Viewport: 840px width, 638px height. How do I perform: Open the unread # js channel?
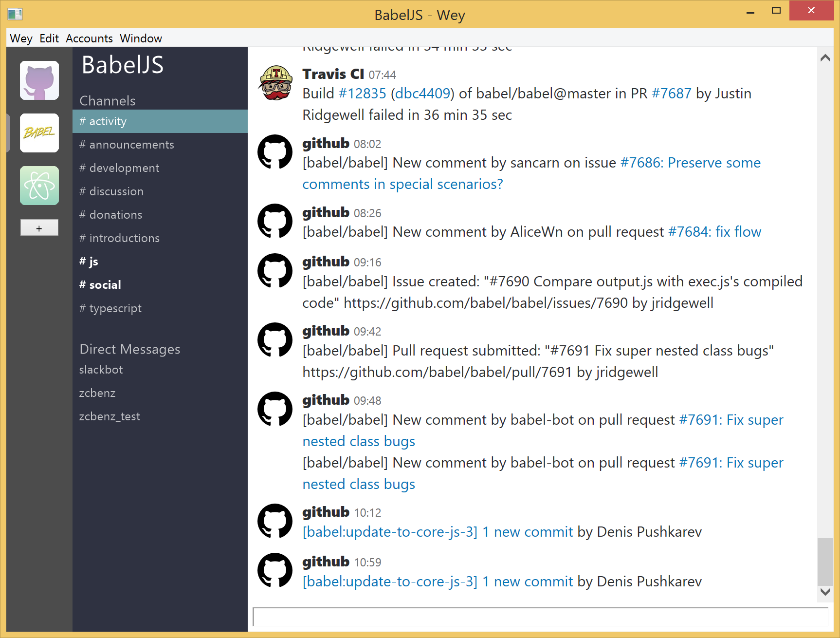(160, 262)
